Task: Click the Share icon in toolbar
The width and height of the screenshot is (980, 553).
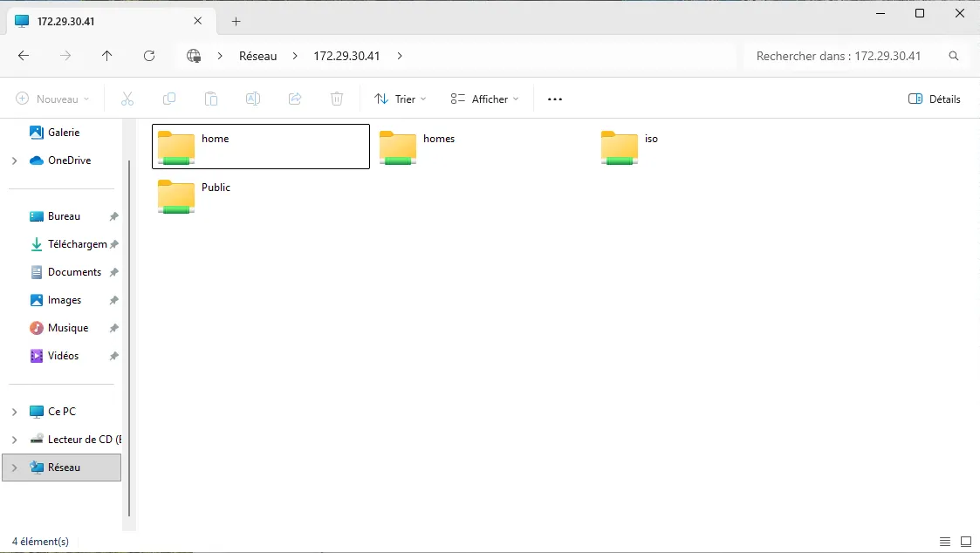Action: pos(295,99)
